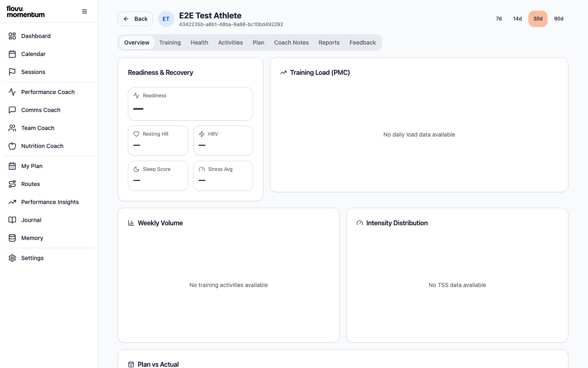Select the 14d time range
The image size is (588, 368).
517,19
